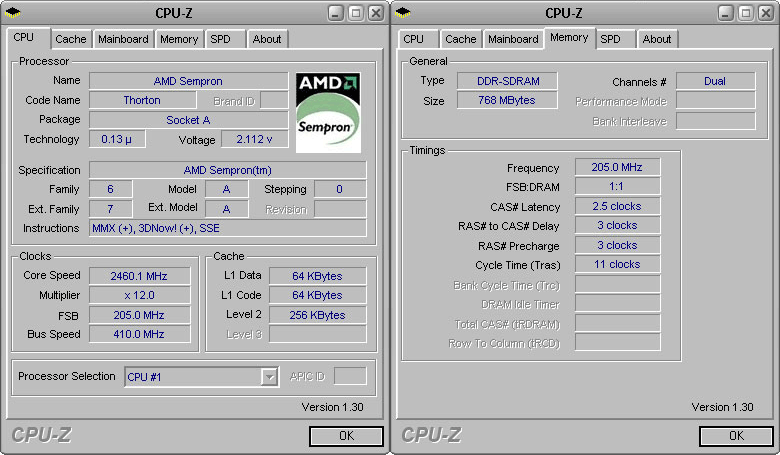Minimize the left CPU-Z window
The image size is (780, 455).
click(x=336, y=13)
